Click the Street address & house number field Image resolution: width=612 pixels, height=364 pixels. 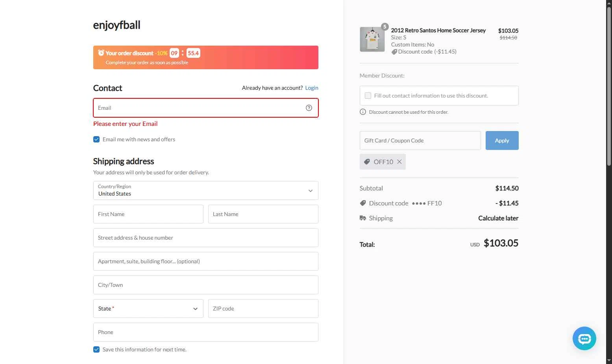click(206, 238)
